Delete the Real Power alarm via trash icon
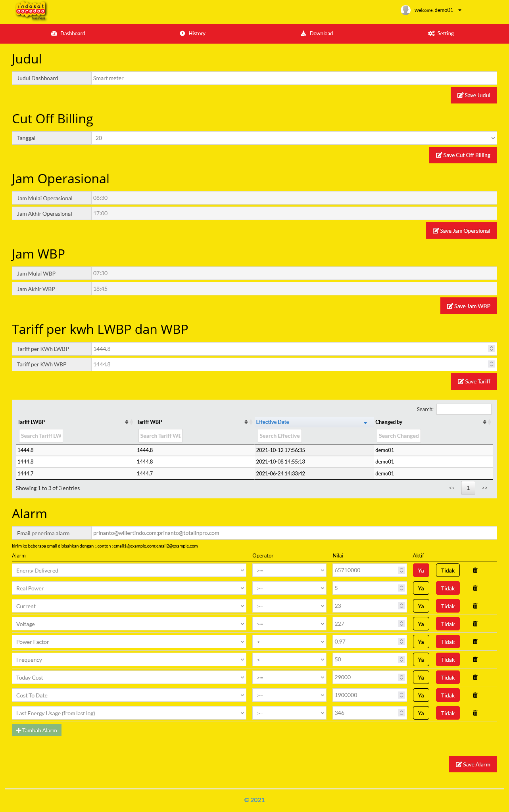Viewport: 509px width, 812px height. tap(475, 588)
